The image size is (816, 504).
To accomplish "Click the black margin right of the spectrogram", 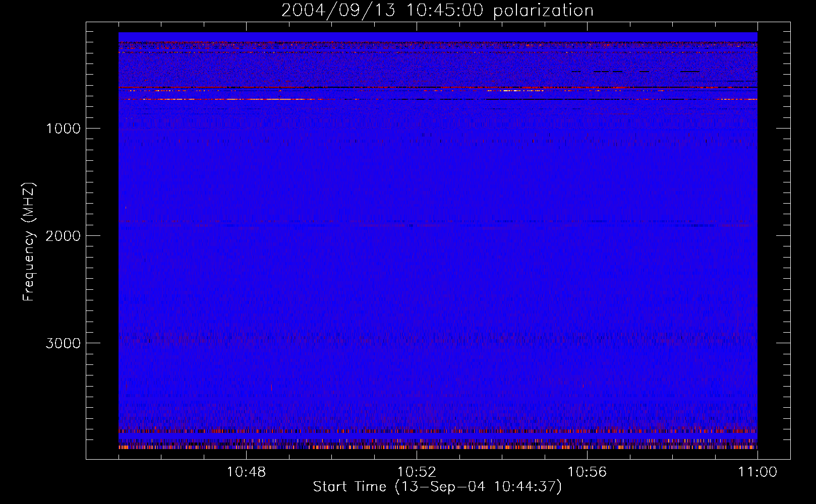I will click(774, 242).
